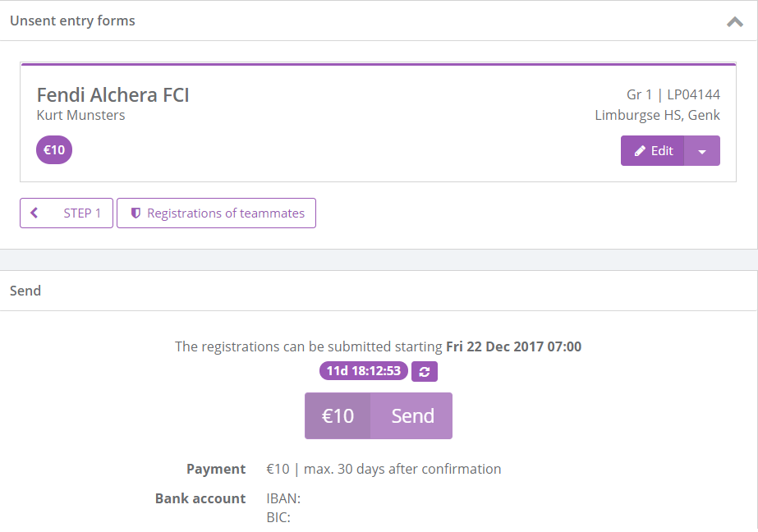Image resolution: width=758 pixels, height=532 pixels.
Task: Click the Send section header
Action: 25,291
